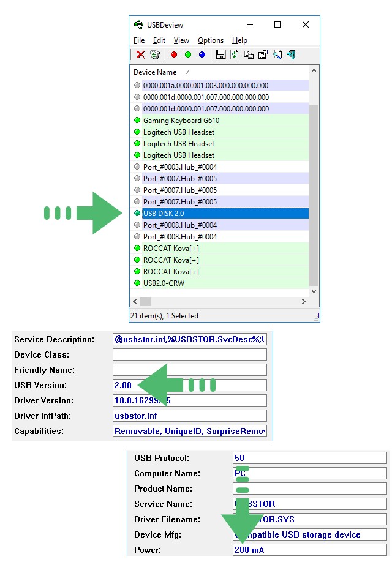This screenshot has width=392, height=562.
Task: Click the horizontal scrollbar thumb
Action: (145, 301)
